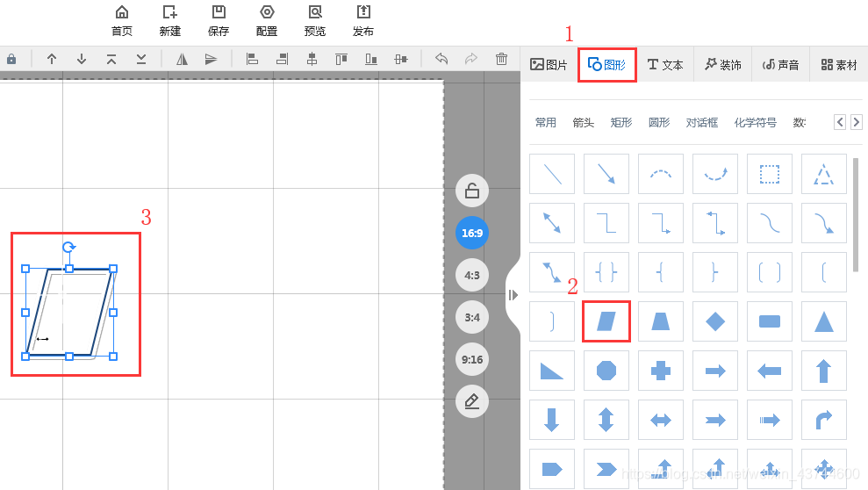Align objects to bottom edge
Screen dimensions: 868x490
[371, 59]
